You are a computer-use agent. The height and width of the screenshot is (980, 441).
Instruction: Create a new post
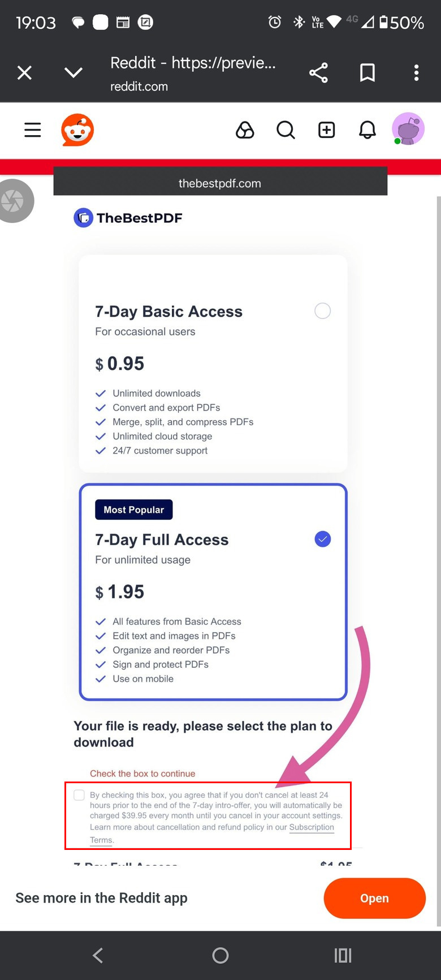point(327,130)
